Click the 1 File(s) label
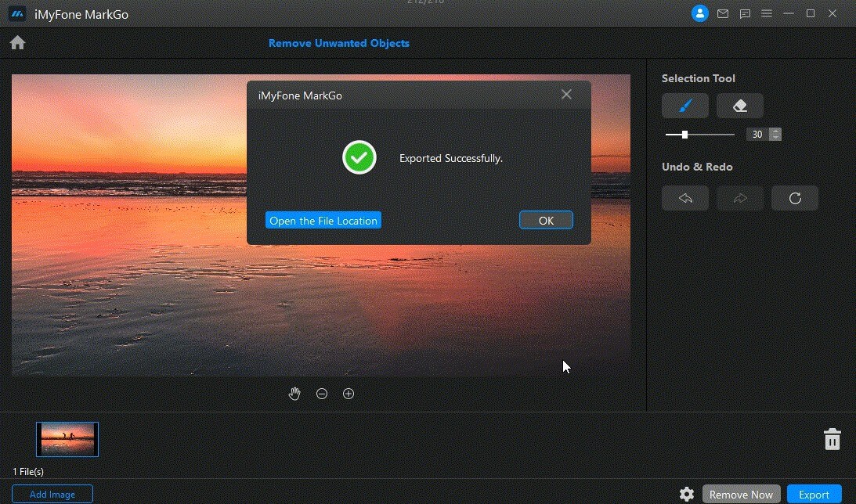Viewport: 856px width, 504px height. tap(28, 471)
